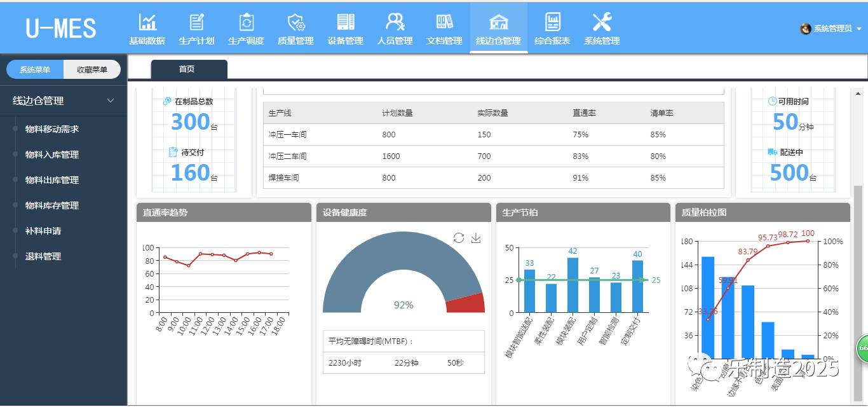This screenshot has width=868, height=407.
Task: Switch to the 系统菜单 toggle
Action: pyautogui.click(x=35, y=70)
